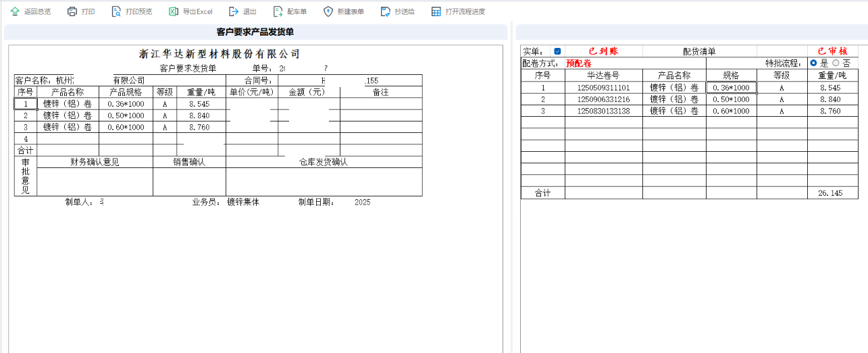
Task: Toggle the 实单 checkbox
Action: 557,51
